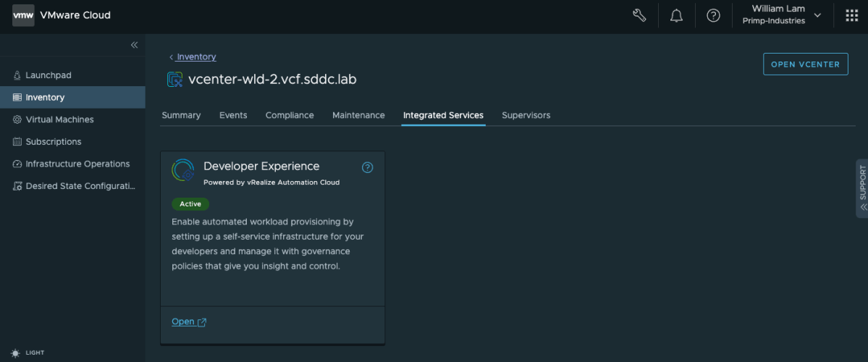
Task: Select Infrastructure Operations in sidebar
Action: pos(72,164)
